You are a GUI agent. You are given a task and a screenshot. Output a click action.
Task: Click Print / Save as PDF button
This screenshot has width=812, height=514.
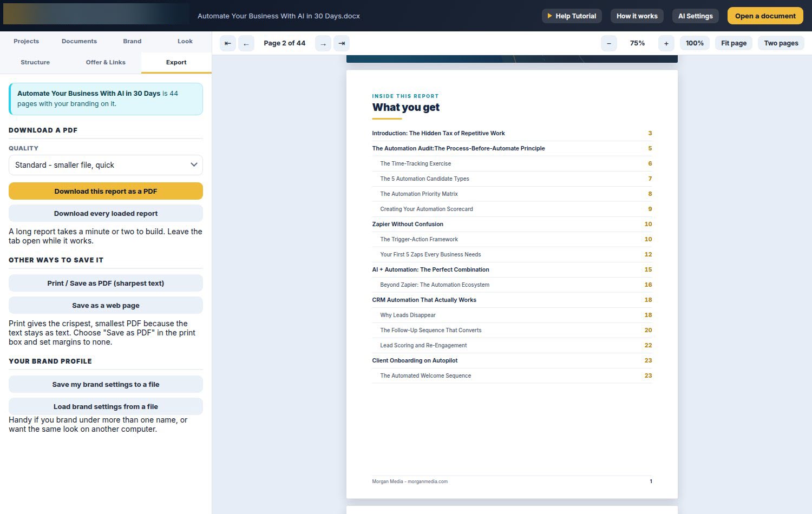(x=106, y=283)
